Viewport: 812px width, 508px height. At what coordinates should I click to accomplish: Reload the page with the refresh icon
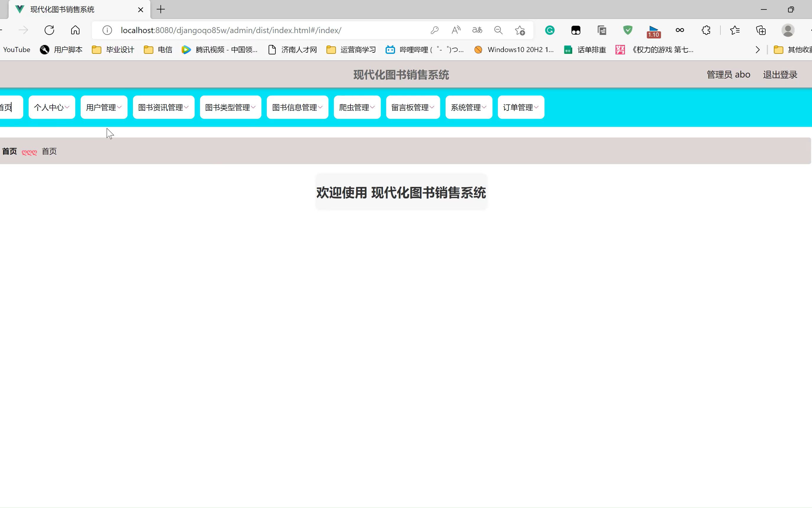pos(49,30)
